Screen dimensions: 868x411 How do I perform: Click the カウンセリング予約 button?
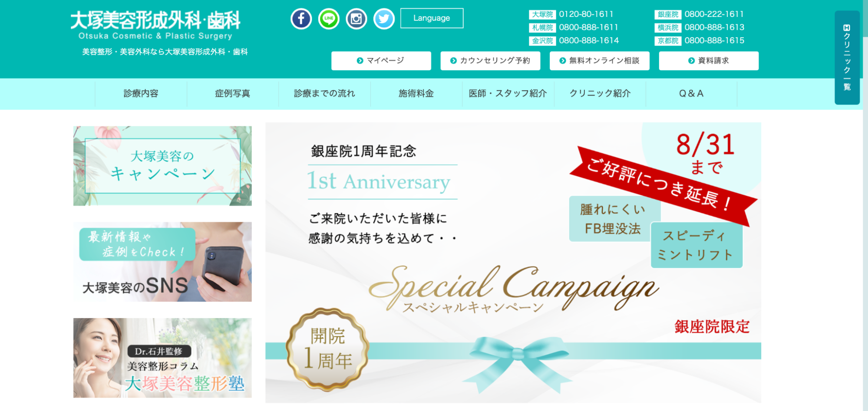click(x=490, y=61)
